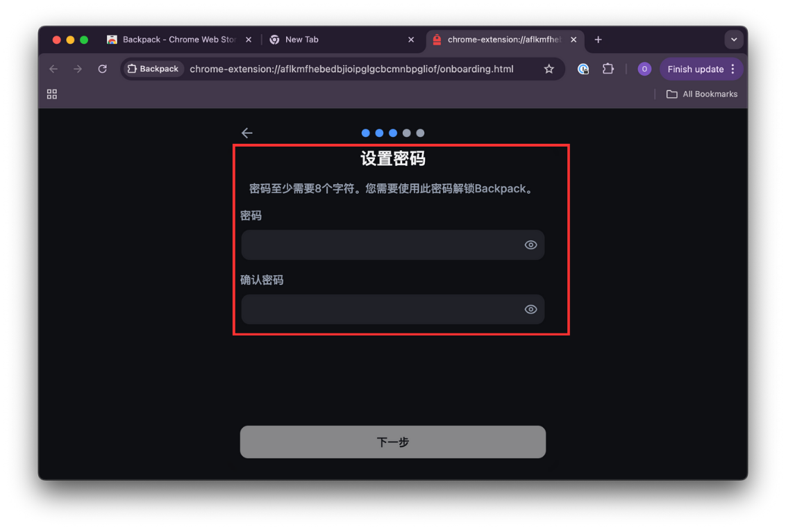
Task: Click the 确认密码 confirm password field
Action: coord(392,309)
